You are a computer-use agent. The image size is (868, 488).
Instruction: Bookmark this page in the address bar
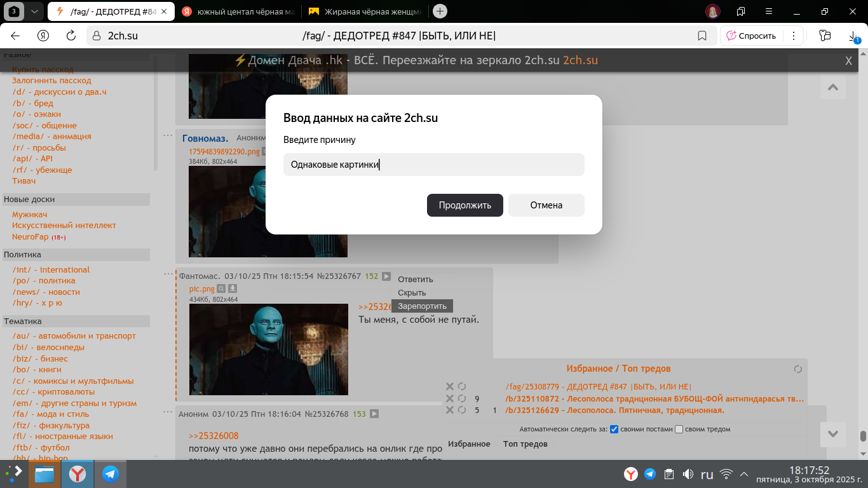coord(702,36)
